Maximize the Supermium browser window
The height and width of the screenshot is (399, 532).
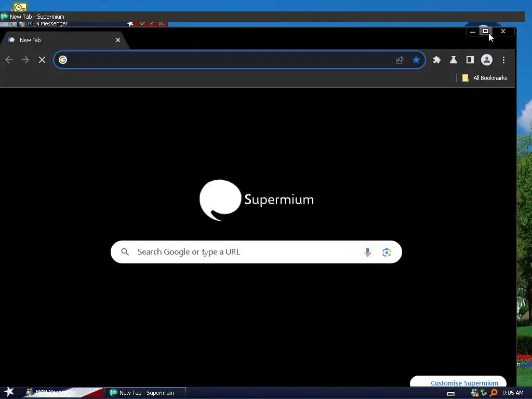[486, 32]
